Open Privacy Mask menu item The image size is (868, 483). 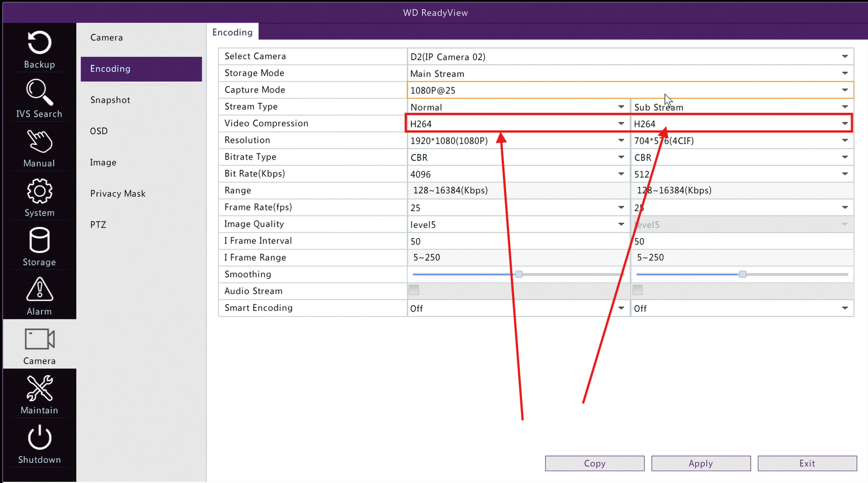point(118,194)
